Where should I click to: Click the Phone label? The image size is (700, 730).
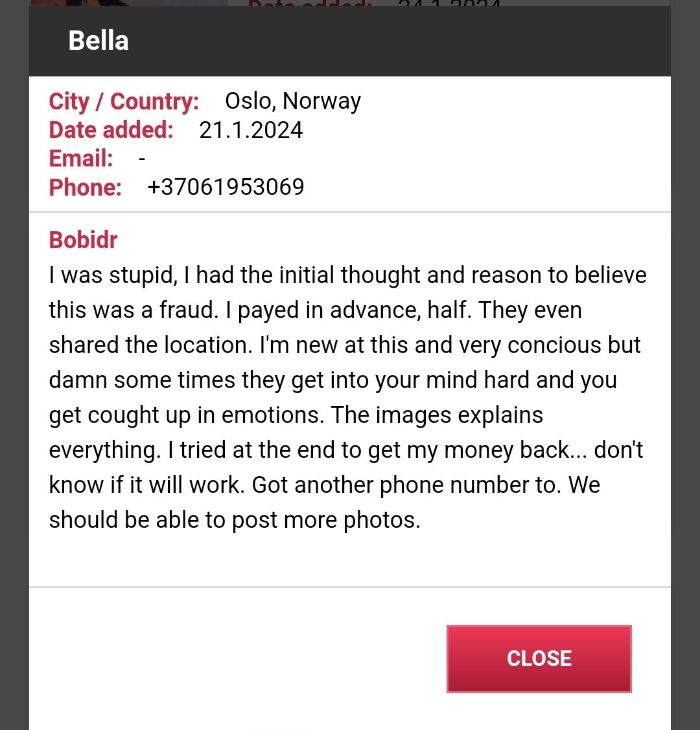(x=85, y=187)
